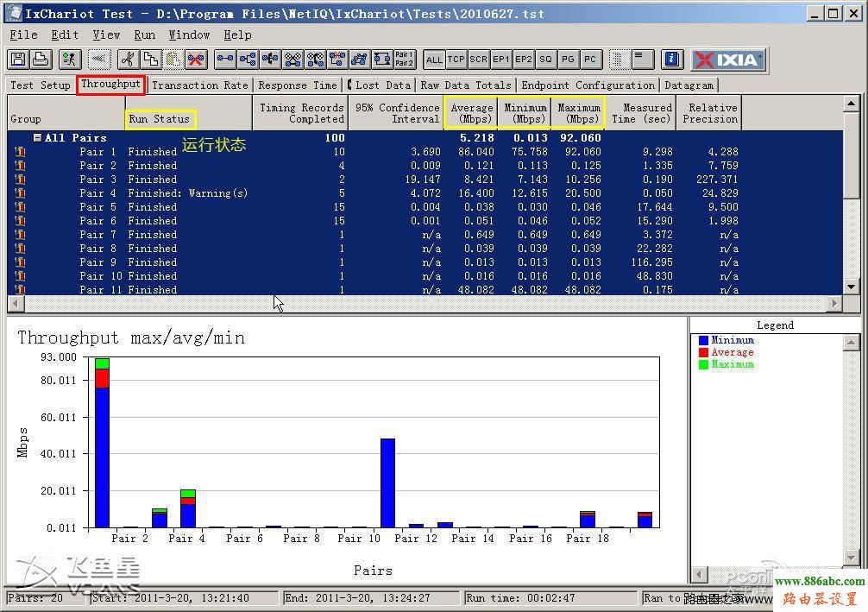Open the Run menu
Viewport: 868px width, 612px height.
[x=144, y=35]
